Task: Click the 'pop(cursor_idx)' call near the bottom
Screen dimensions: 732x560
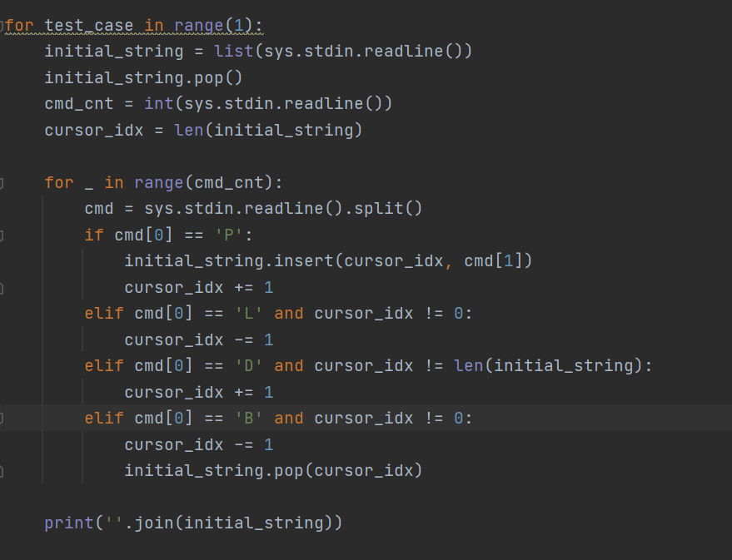Action: 348,470
